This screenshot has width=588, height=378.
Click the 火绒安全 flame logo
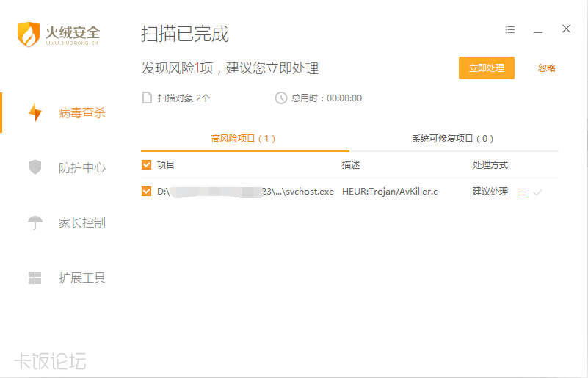pos(27,34)
